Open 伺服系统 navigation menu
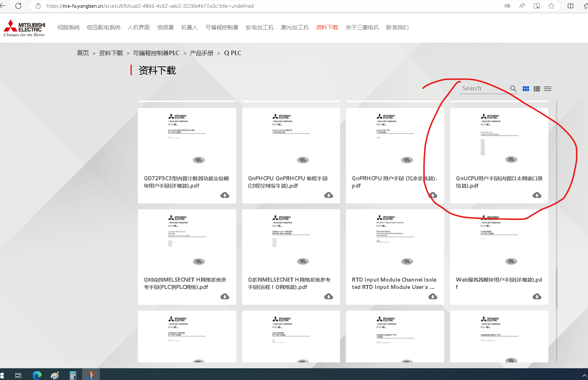 click(69, 28)
